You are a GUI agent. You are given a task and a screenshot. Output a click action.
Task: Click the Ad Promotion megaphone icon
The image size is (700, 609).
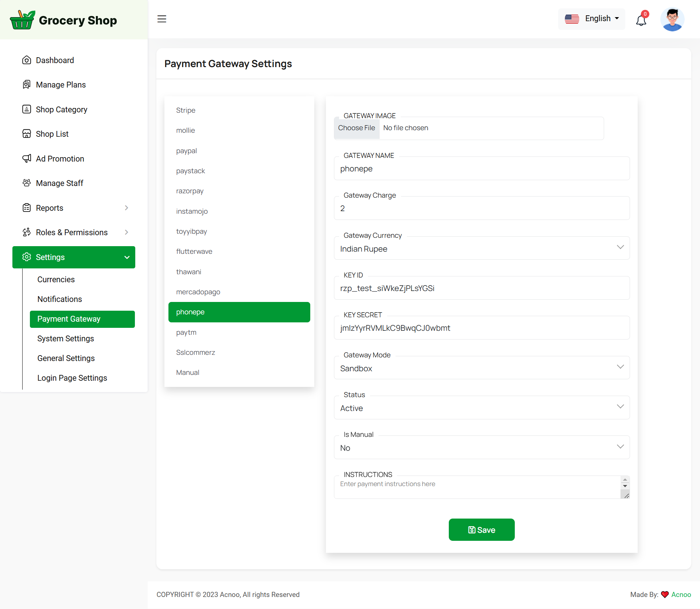click(27, 159)
